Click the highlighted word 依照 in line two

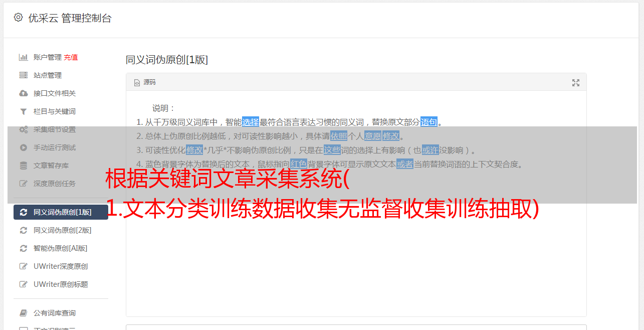click(339, 136)
